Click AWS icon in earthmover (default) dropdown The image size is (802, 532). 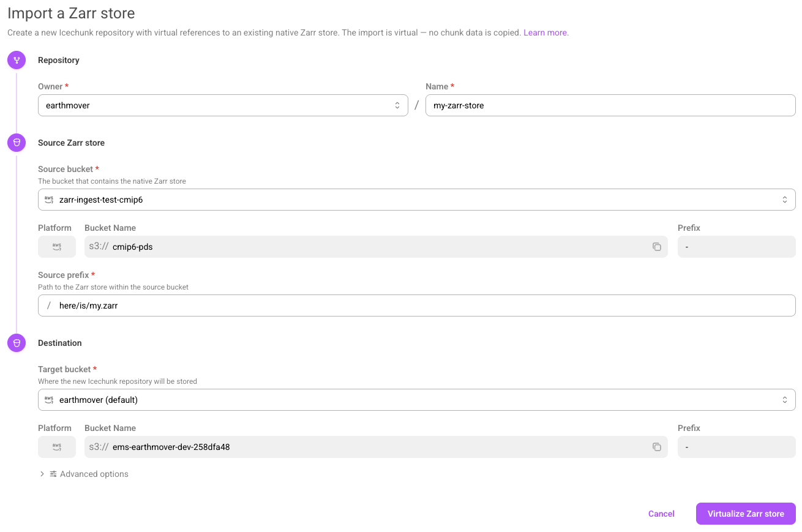(x=49, y=400)
